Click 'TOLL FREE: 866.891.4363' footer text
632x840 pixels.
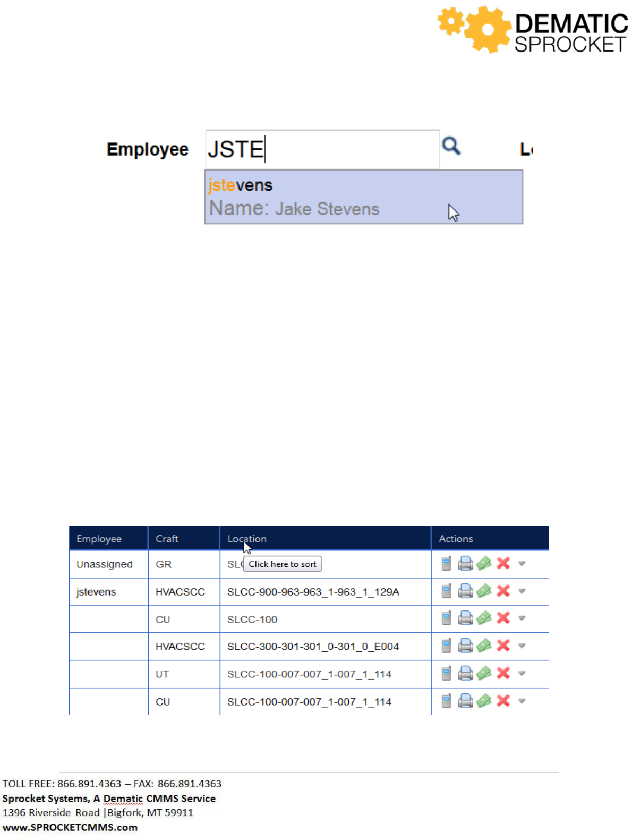62,784
